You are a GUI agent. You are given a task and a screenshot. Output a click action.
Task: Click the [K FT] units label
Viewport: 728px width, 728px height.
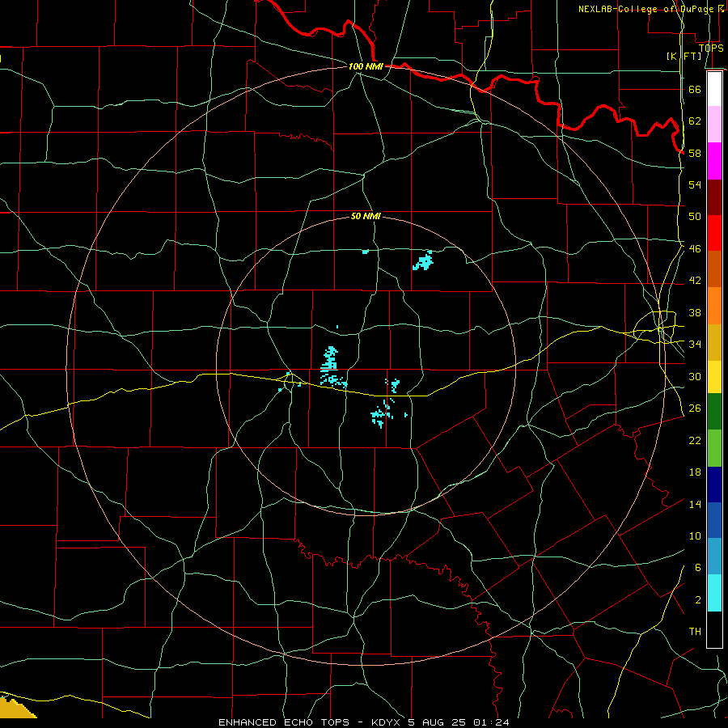click(684, 56)
